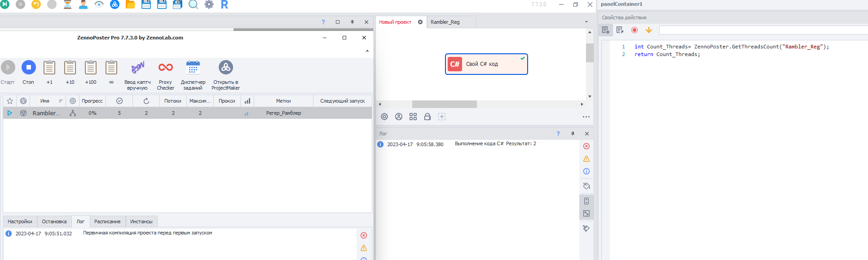868x260 pixels.
Task: Click the profile circle icon below canvas
Action: click(x=399, y=117)
